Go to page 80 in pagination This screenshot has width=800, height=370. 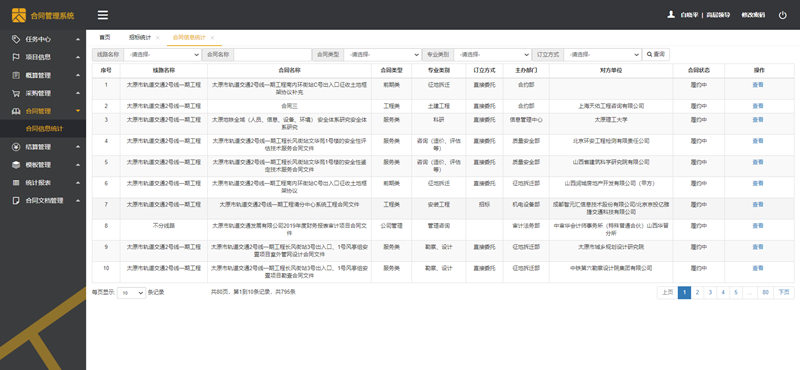tap(765, 292)
